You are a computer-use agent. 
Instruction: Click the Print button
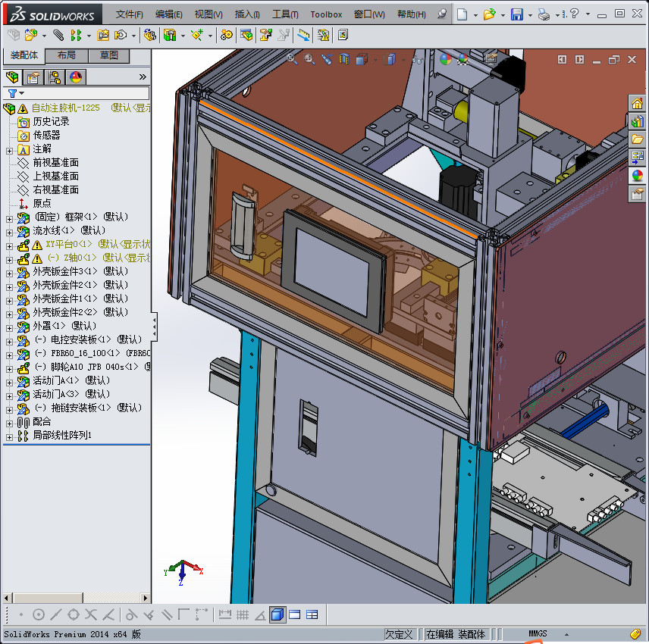coord(544,14)
